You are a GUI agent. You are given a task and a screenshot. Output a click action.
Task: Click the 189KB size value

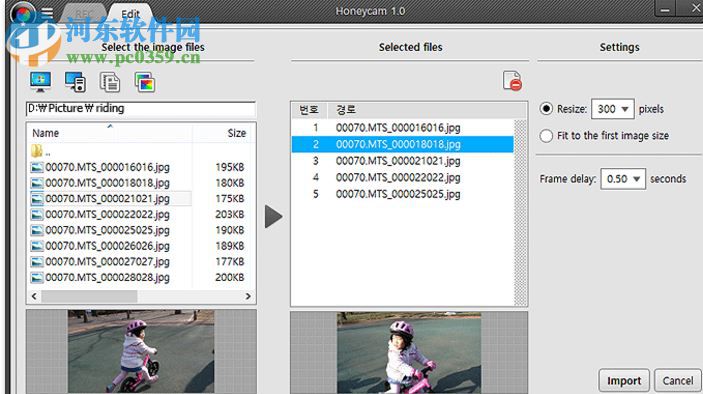230,246
